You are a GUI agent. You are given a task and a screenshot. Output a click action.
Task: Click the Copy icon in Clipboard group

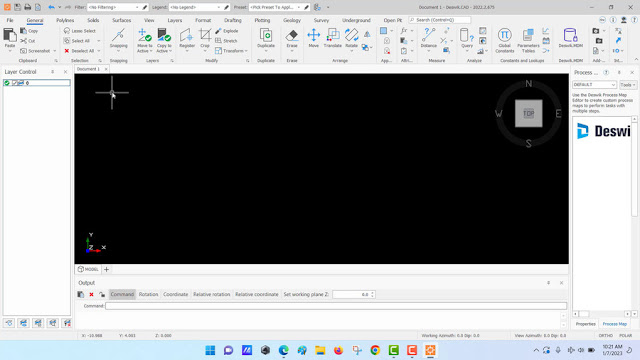click(23, 31)
